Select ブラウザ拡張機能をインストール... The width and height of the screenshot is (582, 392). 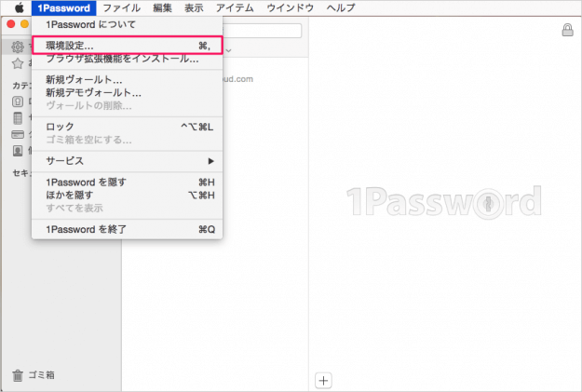[x=122, y=59]
